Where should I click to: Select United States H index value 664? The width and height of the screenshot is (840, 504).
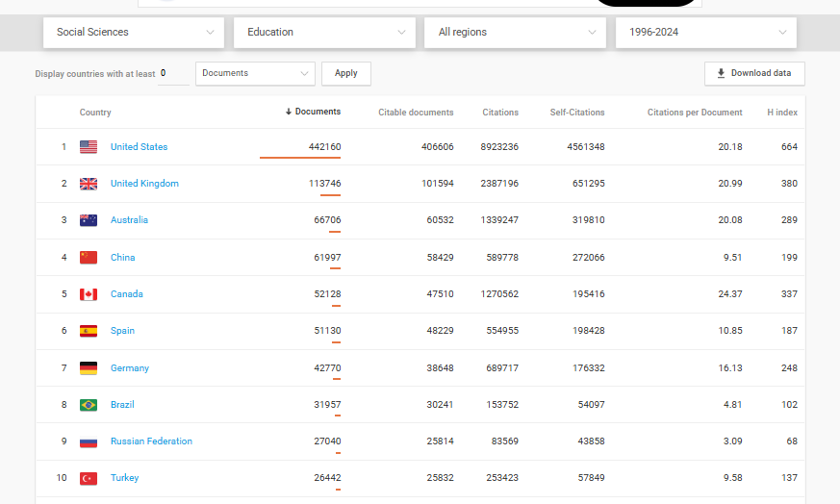789,147
